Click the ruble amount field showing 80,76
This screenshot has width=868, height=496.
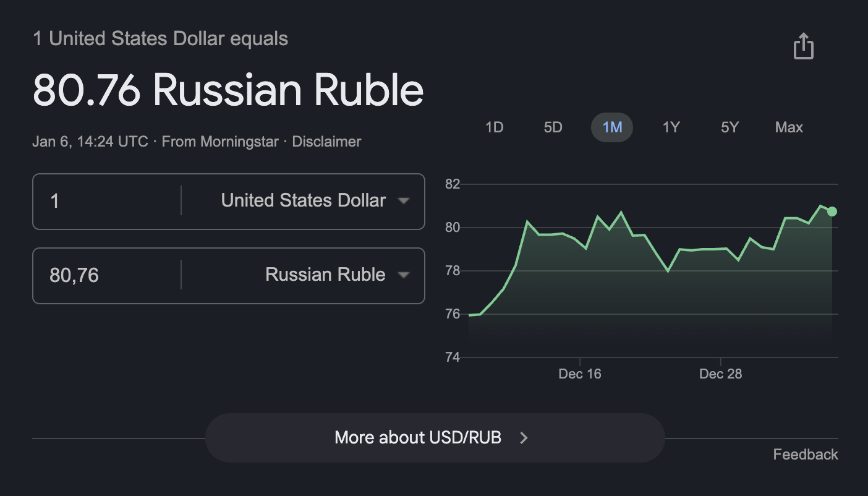tap(105, 275)
